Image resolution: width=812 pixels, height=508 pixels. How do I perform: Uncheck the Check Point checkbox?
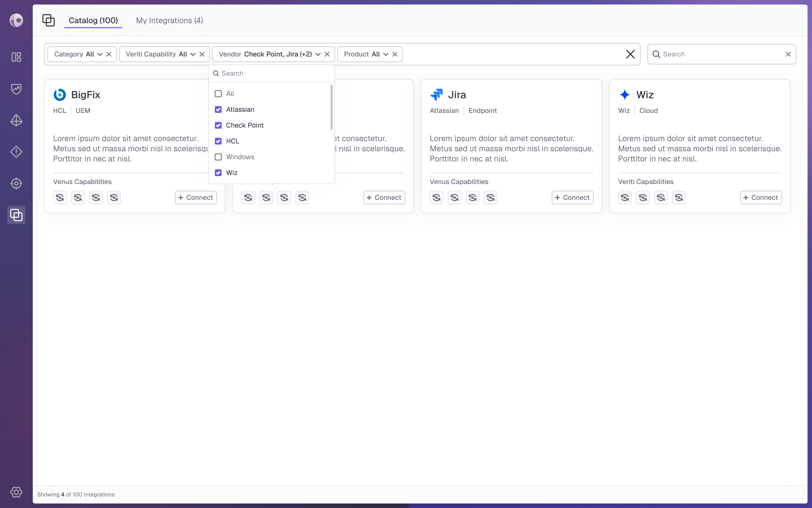point(218,125)
